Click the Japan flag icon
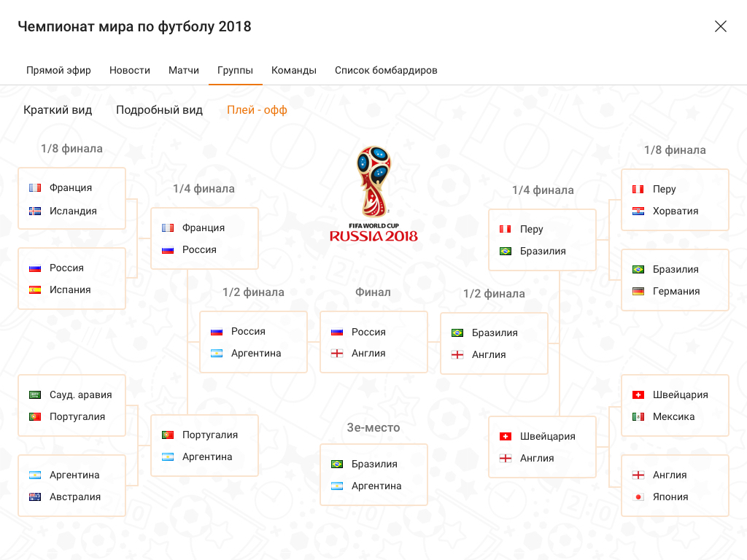Image resolution: width=747 pixels, height=560 pixels. pos(638,497)
